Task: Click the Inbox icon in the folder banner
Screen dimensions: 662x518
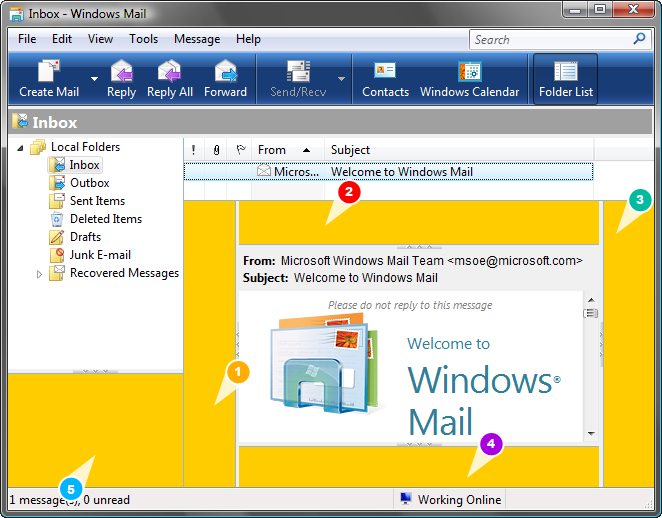Action: [20, 122]
